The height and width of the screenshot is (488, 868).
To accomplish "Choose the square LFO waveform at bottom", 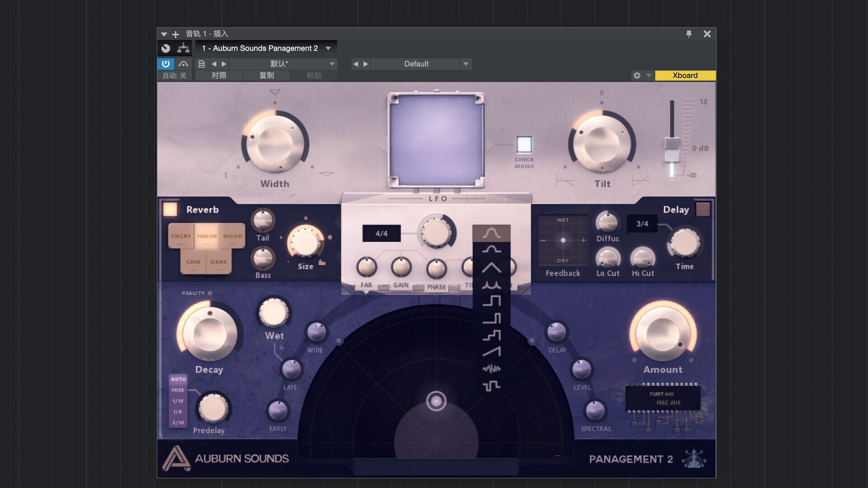I will [x=491, y=385].
